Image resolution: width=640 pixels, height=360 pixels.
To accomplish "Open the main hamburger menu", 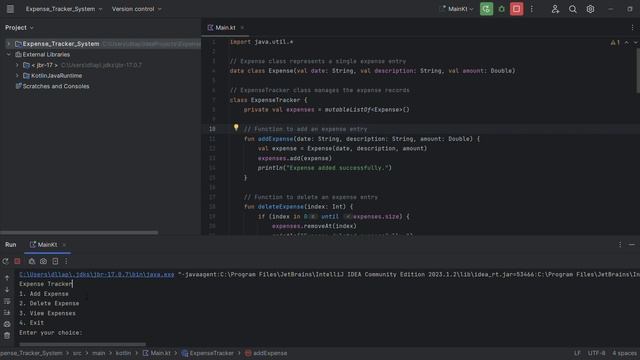I will 10,9.
